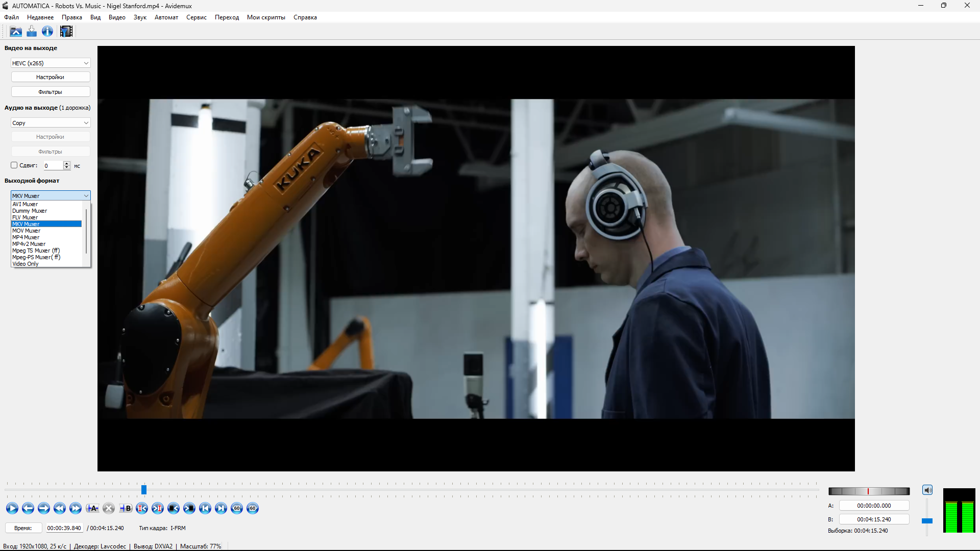Select Video Only output option
Viewport: 980px width, 551px height.
[46, 264]
